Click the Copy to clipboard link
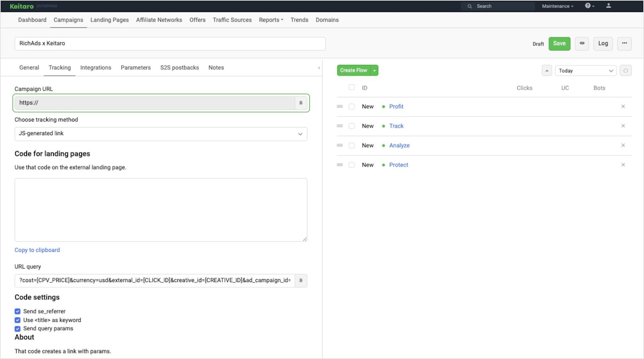Screen dimensions: 644x359 click(37, 250)
